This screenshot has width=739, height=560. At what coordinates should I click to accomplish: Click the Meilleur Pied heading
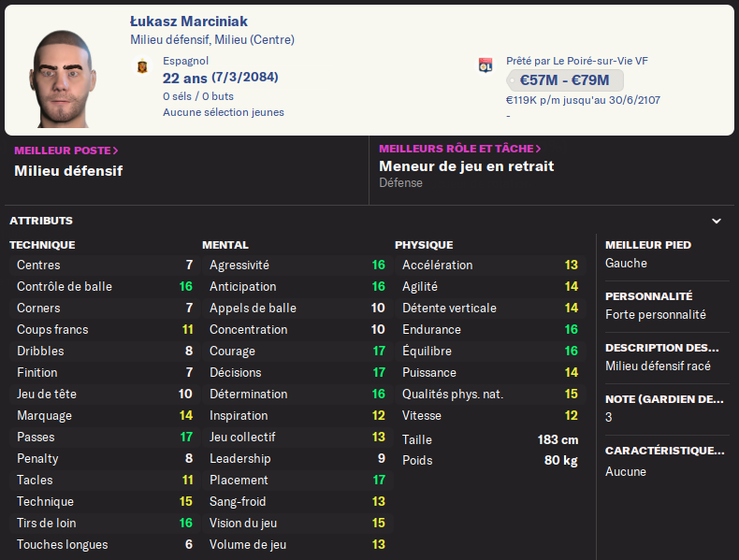click(648, 245)
